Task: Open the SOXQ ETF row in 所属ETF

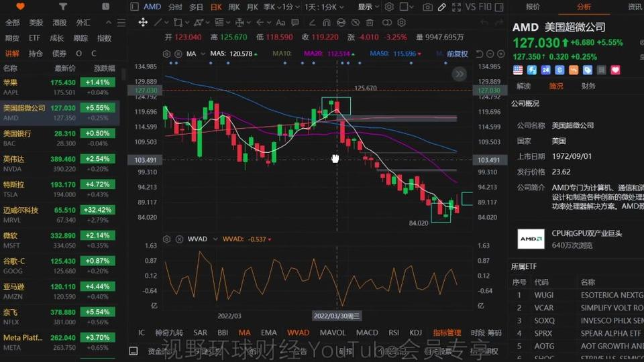Action: pos(576,320)
